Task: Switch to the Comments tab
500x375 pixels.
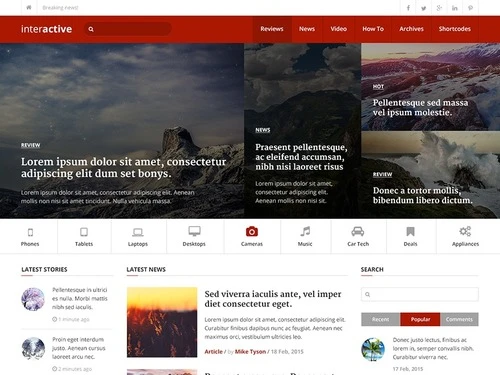Action: pos(459,319)
